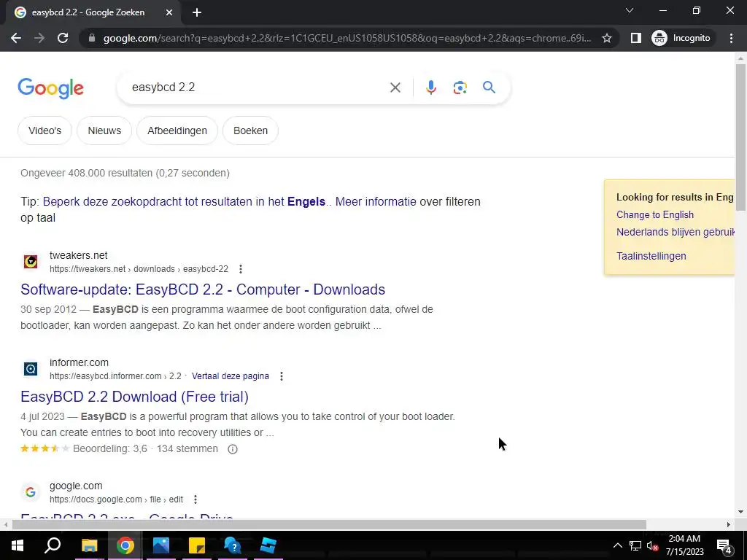The image size is (747, 560).
Task: Click the google.com result favicon
Action: coord(31,492)
